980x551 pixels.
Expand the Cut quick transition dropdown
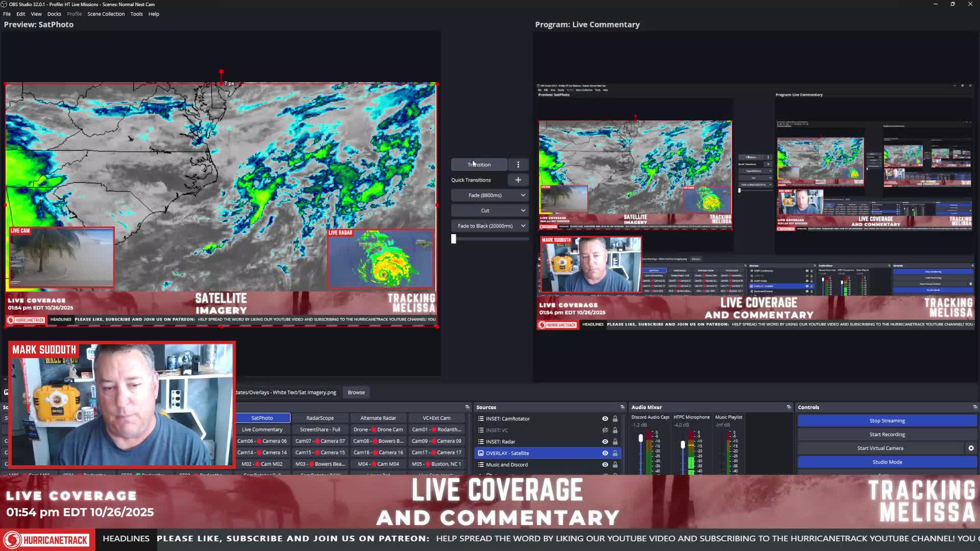(x=490, y=210)
